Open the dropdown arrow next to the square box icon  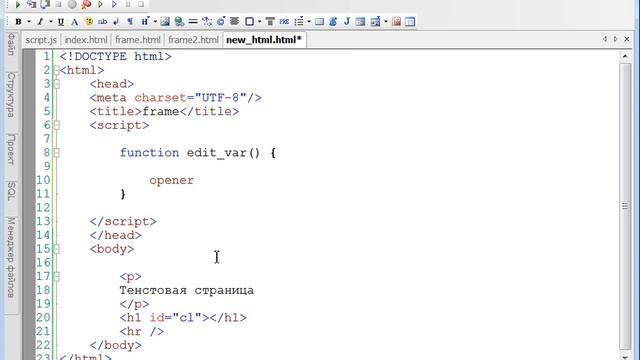pyautogui.click(x=259, y=22)
